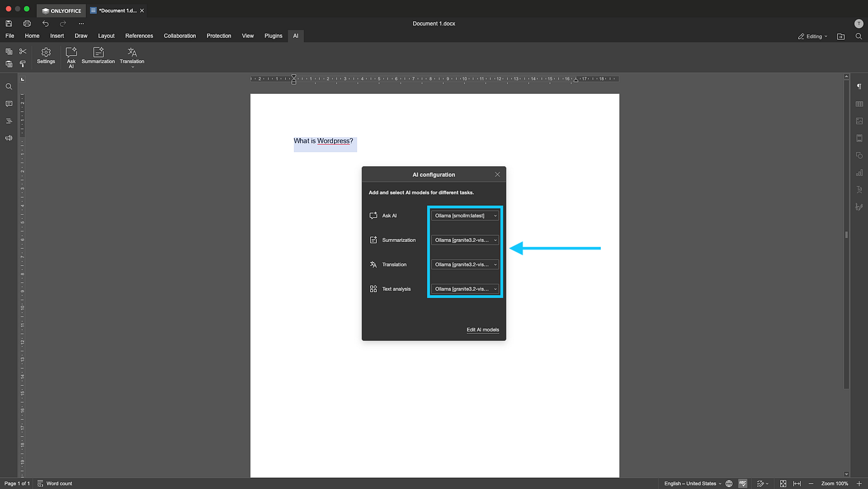Image resolution: width=868 pixels, height=489 pixels.
Task: Expand the Translation menu in the ribbon
Action: pos(132,58)
